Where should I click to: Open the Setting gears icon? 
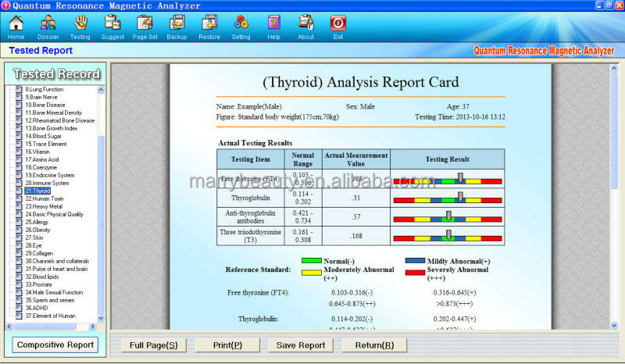(241, 27)
